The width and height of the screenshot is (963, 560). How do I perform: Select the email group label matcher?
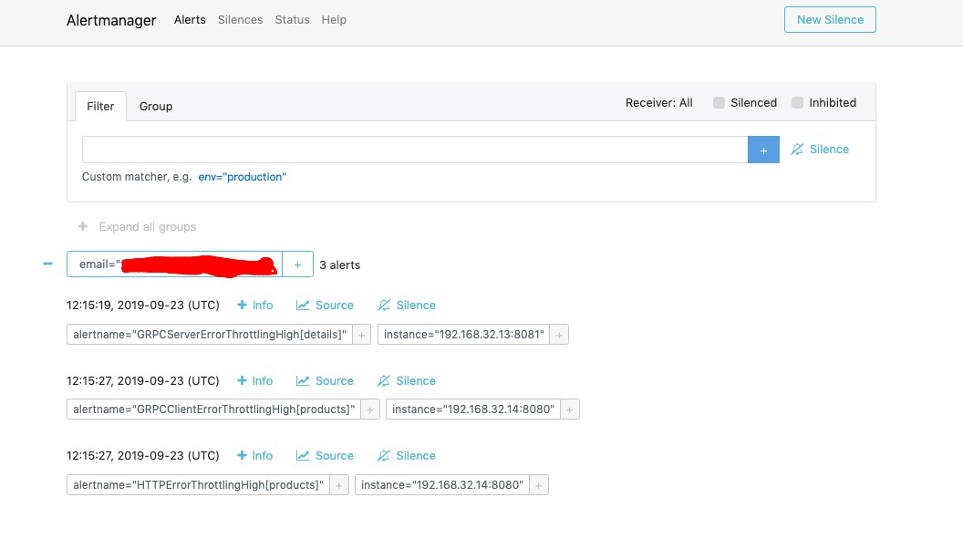click(x=174, y=264)
